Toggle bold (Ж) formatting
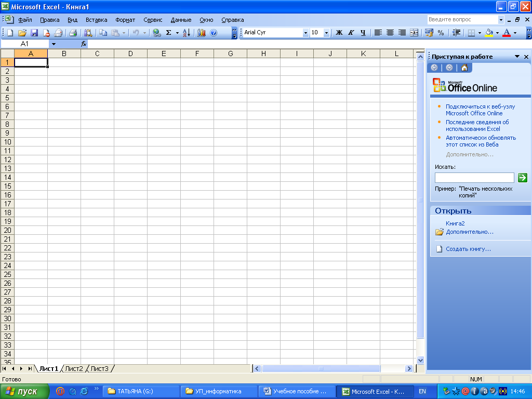This screenshot has height=399, width=532. pos(339,33)
